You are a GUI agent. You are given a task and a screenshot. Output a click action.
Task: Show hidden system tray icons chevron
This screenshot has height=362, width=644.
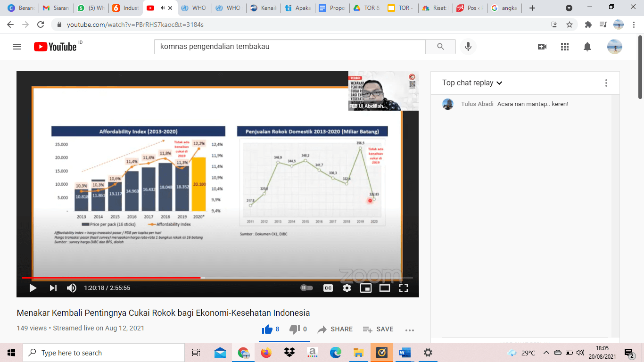click(546, 353)
